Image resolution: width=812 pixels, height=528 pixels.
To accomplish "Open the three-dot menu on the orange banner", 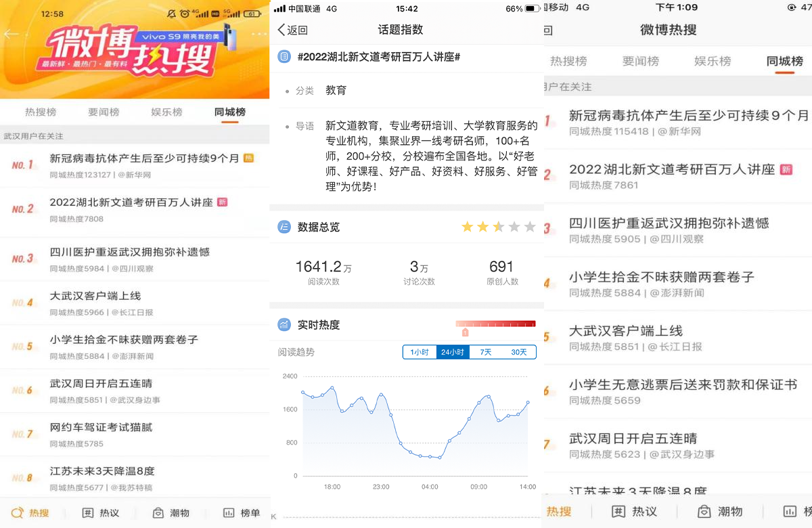I will click(x=258, y=34).
